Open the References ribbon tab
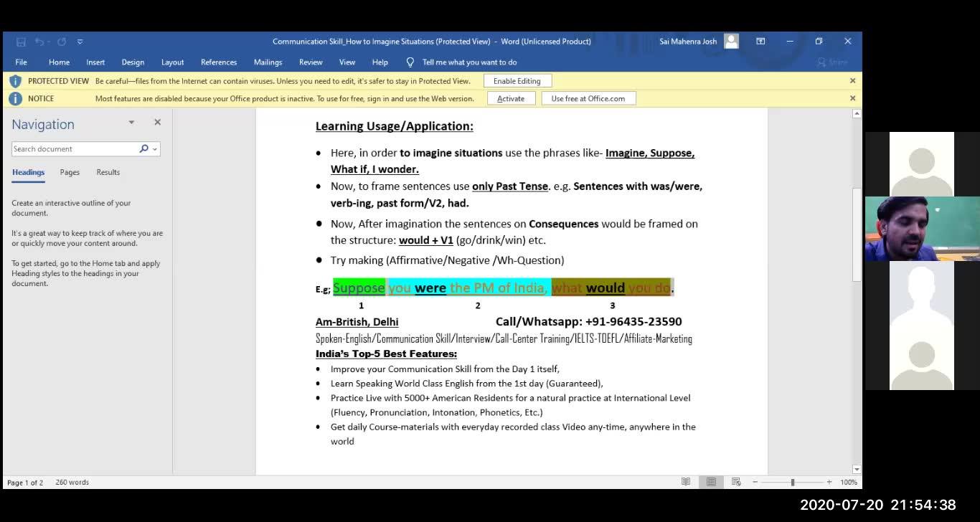 [219, 62]
